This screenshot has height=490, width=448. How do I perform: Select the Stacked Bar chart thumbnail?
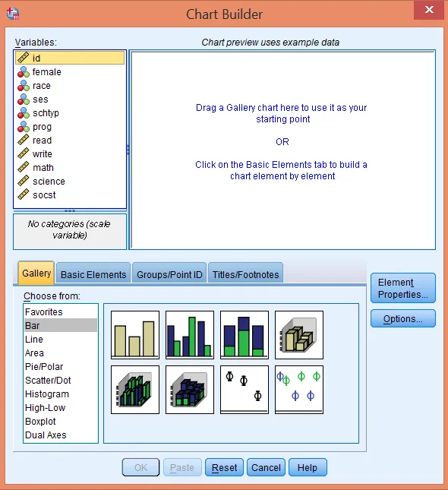[x=245, y=335]
